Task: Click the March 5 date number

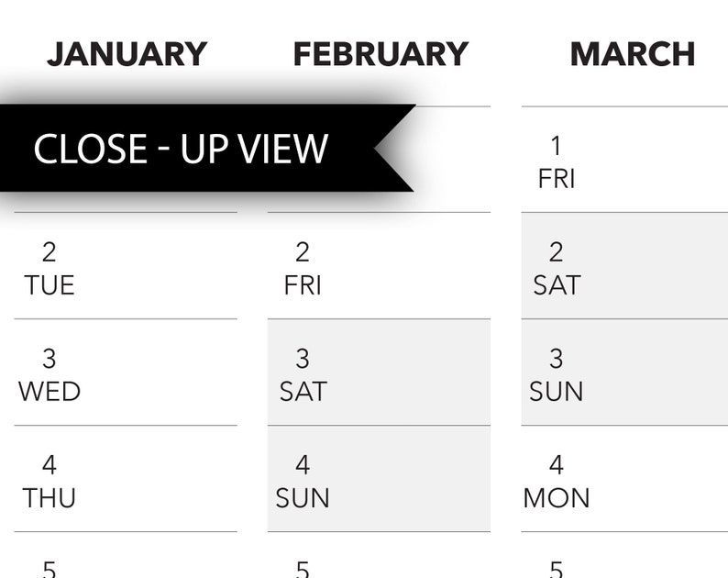Action: (x=557, y=569)
